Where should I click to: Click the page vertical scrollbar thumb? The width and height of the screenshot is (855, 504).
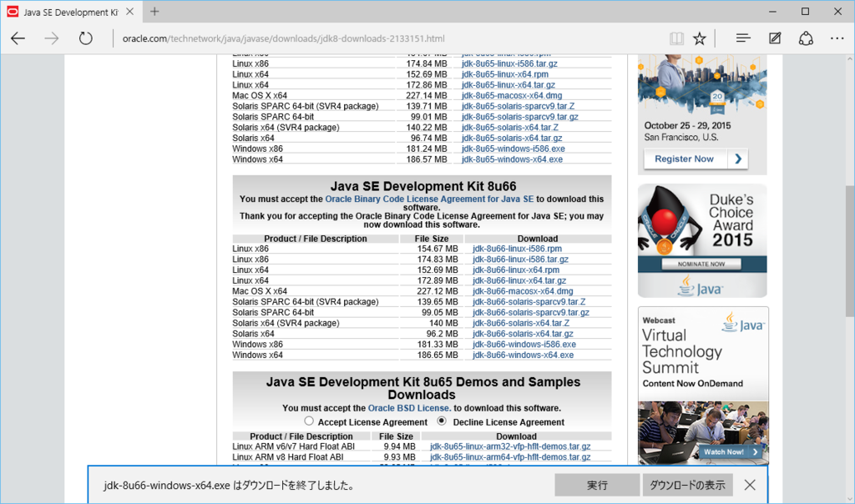click(850, 250)
